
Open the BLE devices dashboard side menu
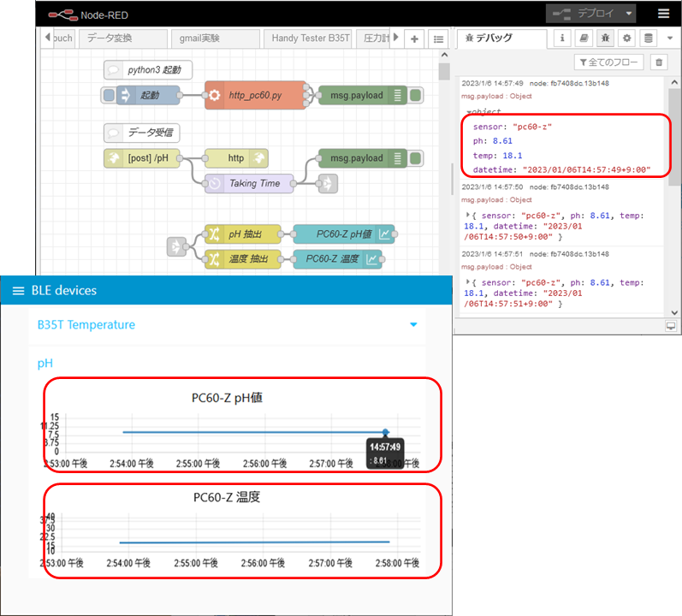pos(17,291)
